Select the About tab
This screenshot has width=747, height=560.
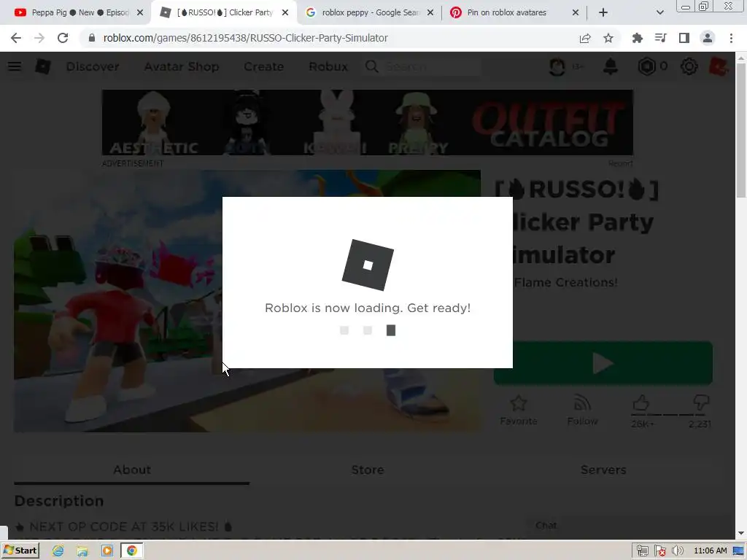[x=132, y=470]
